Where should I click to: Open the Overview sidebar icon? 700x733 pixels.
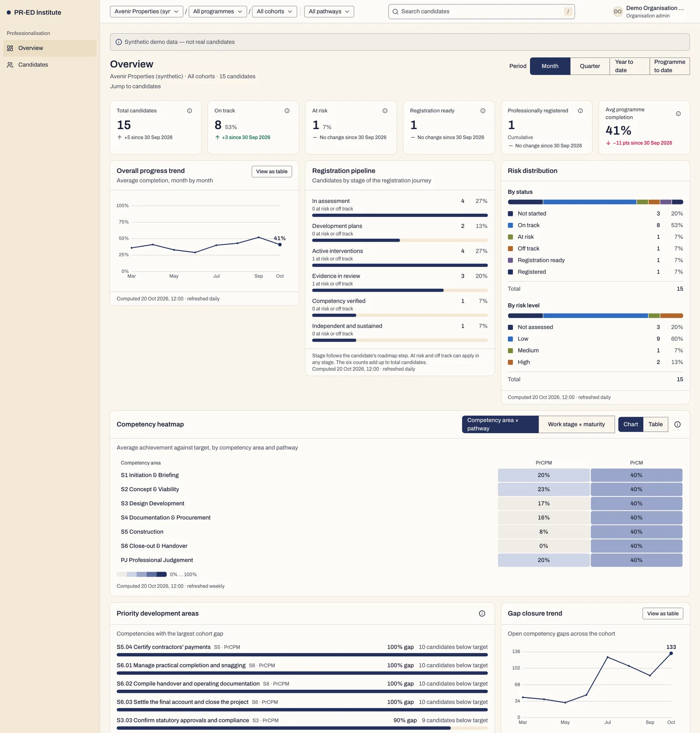[10, 48]
